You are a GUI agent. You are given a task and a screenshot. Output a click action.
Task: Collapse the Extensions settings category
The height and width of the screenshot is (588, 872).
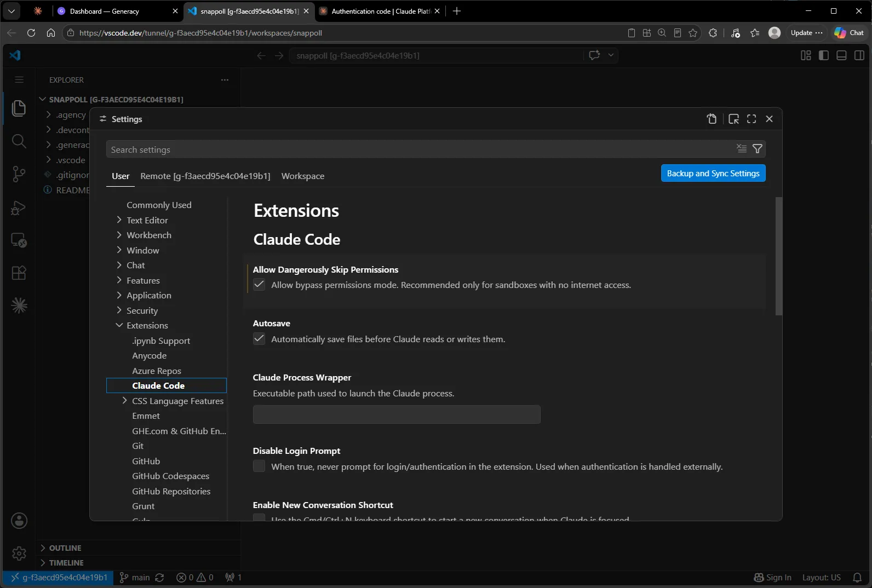(x=119, y=325)
